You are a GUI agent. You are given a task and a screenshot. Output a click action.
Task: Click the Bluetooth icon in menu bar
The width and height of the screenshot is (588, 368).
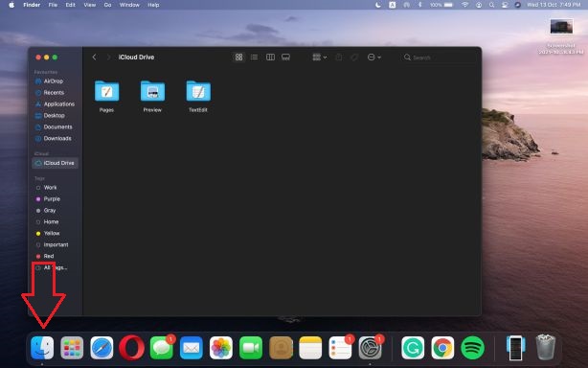click(420, 5)
